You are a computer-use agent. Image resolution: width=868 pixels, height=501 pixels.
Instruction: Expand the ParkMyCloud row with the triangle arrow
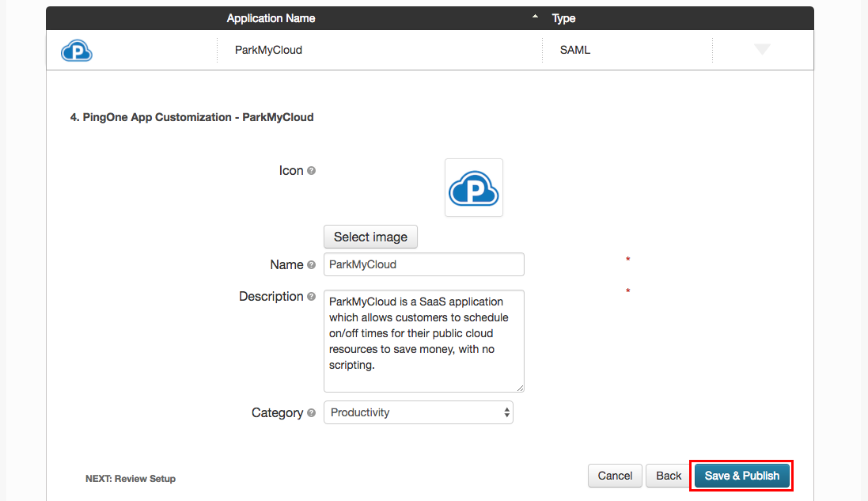click(762, 49)
